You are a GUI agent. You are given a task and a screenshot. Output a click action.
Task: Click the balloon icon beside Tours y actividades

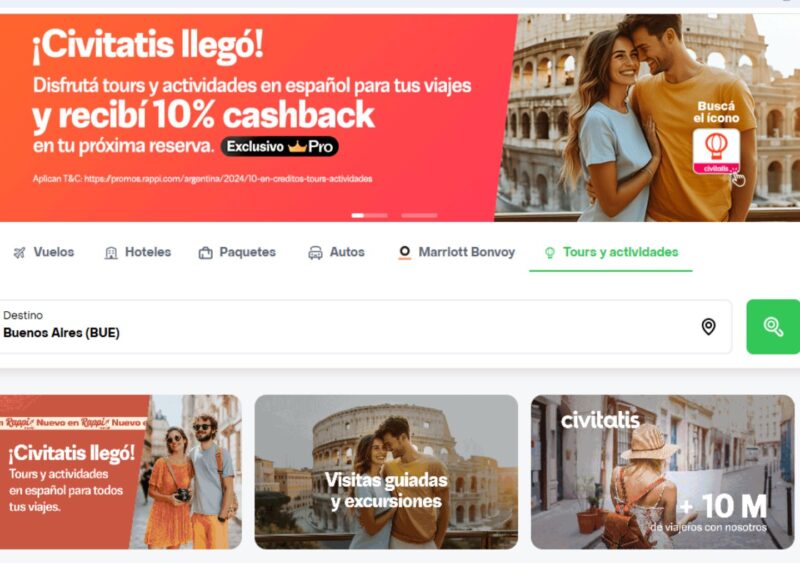(550, 253)
